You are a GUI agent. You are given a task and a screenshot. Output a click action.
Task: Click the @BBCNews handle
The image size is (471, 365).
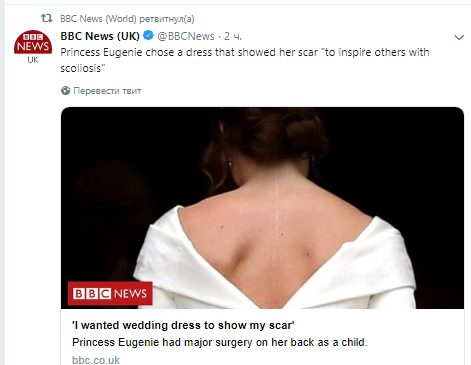[186, 36]
